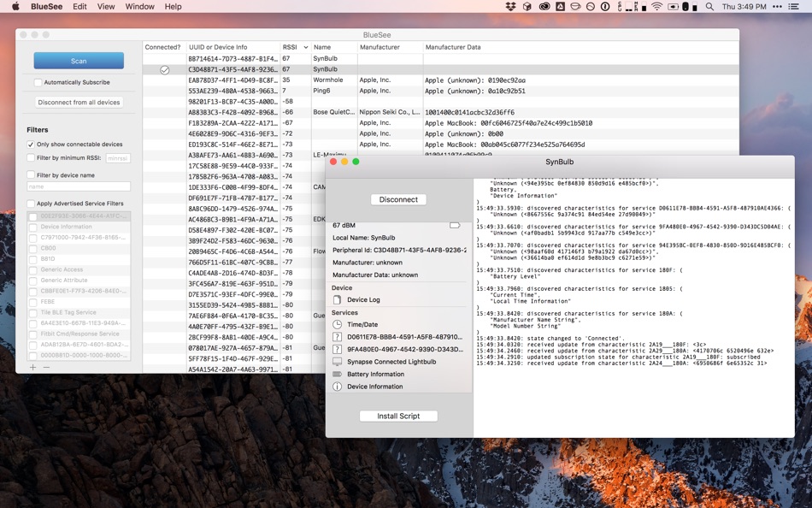Screen dimensions: 812x508
Task: Click the Wi-Fi status icon
Action: pos(656,7)
